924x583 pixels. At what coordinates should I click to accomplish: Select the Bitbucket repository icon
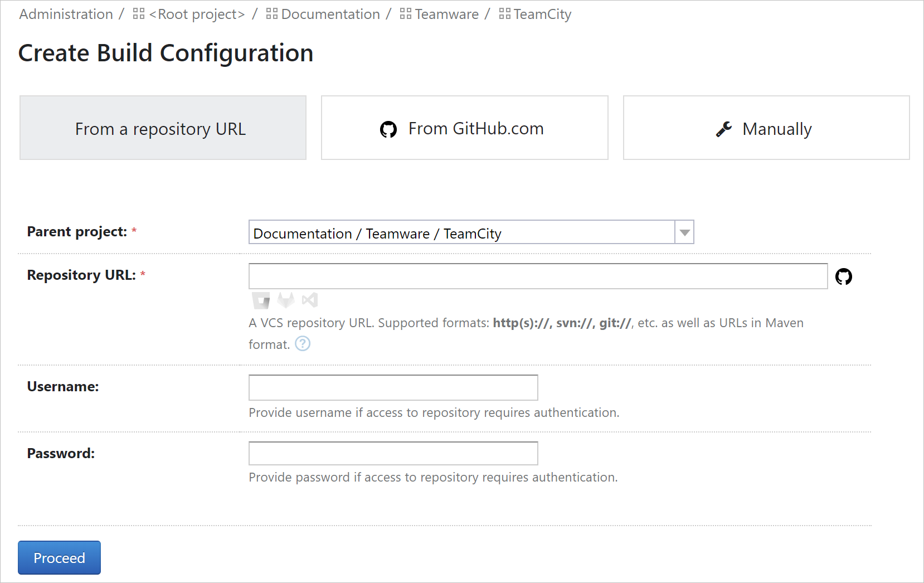point(260,300)
